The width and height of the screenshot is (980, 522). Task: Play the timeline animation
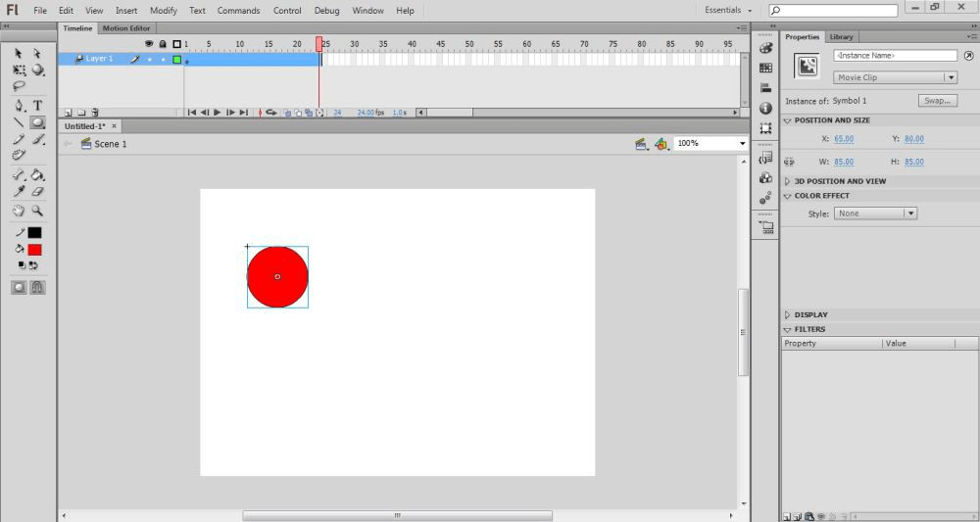tap(217, 113)
